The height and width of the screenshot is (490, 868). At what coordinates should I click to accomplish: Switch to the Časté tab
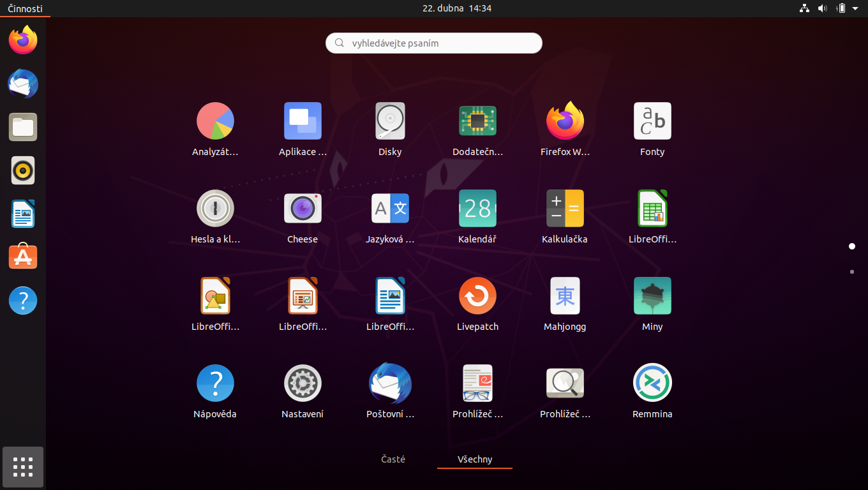coord(393,459)
